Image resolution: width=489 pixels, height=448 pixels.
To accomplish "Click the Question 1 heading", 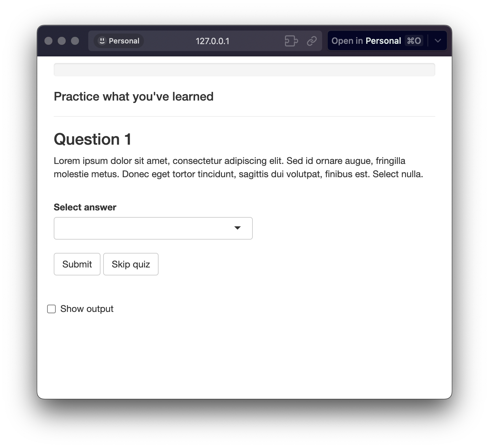I will [93, 139].
